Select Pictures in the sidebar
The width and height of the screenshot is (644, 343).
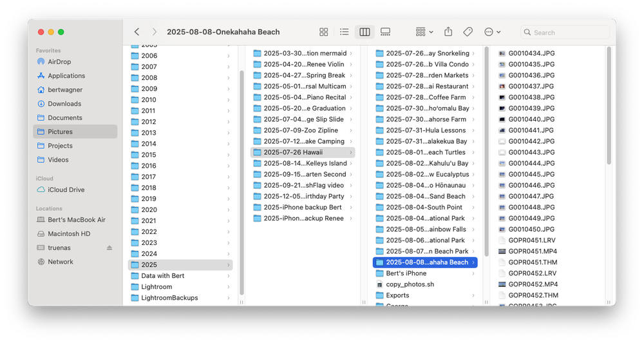pos(75,132)
